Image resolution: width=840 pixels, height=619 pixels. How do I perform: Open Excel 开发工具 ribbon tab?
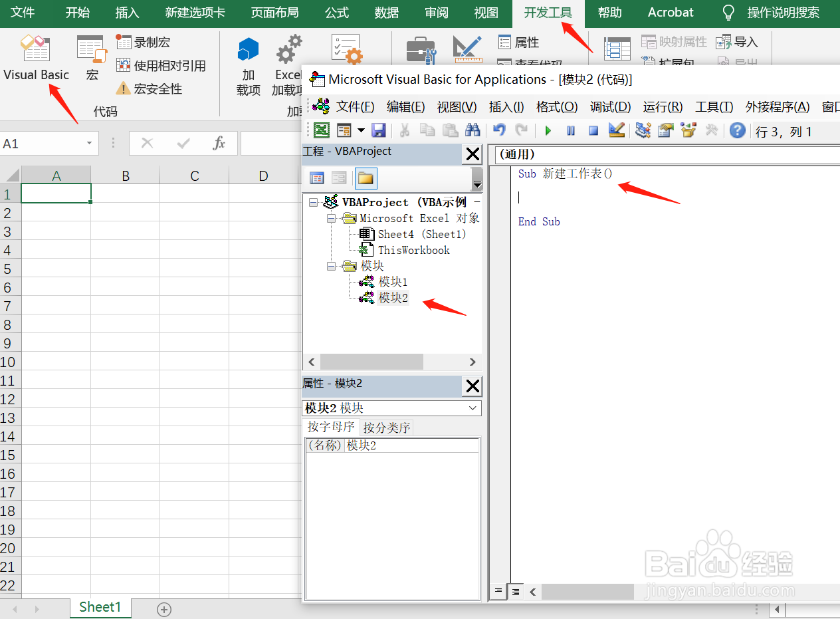pyautogui.click(x=548, y=13)
